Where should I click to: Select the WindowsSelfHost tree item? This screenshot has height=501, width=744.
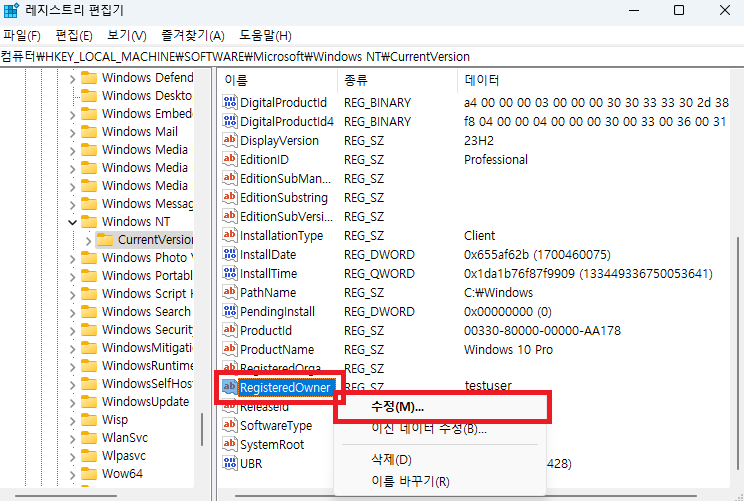tap(148, 384)
